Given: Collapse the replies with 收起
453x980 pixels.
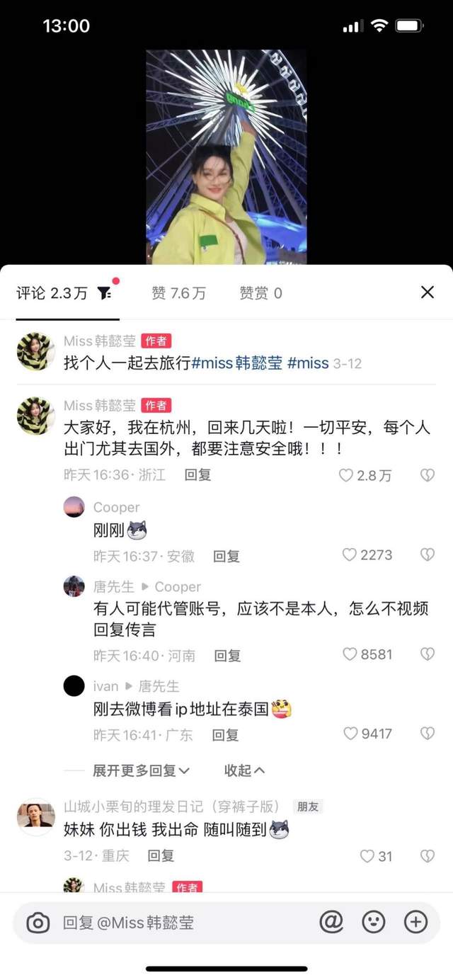Looking at the screenshot, I should click(x=245, y=770).
